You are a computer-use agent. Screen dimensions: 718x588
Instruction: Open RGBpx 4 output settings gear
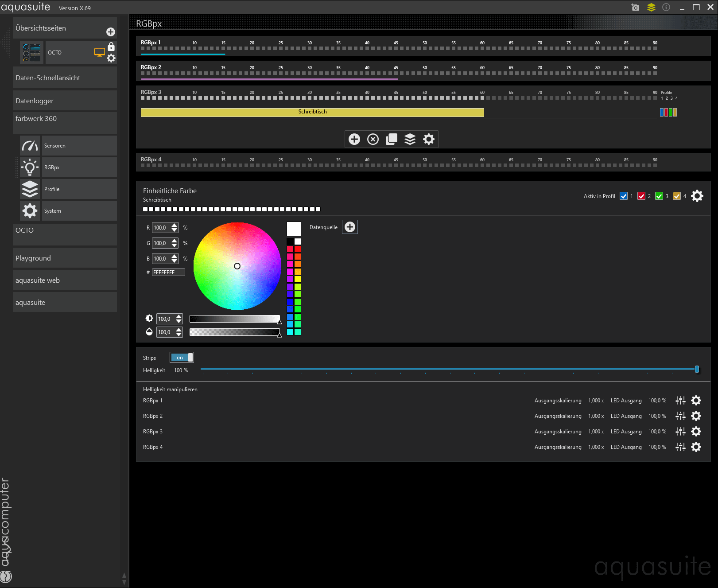[x=696, y=447]
